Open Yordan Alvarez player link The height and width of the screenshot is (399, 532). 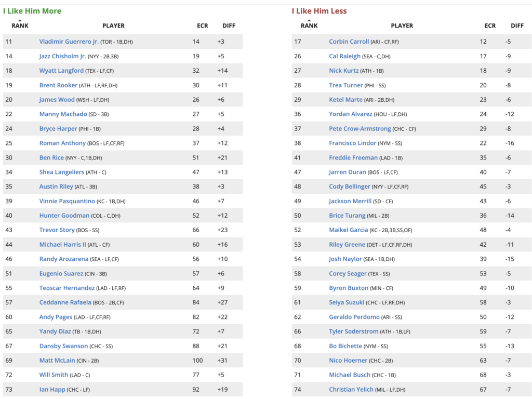(350, 114)
